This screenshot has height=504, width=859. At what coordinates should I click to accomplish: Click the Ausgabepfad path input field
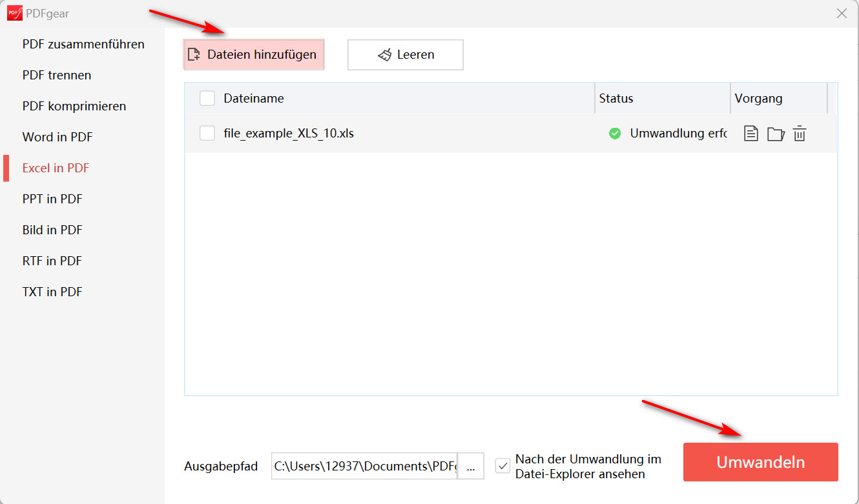364,466
